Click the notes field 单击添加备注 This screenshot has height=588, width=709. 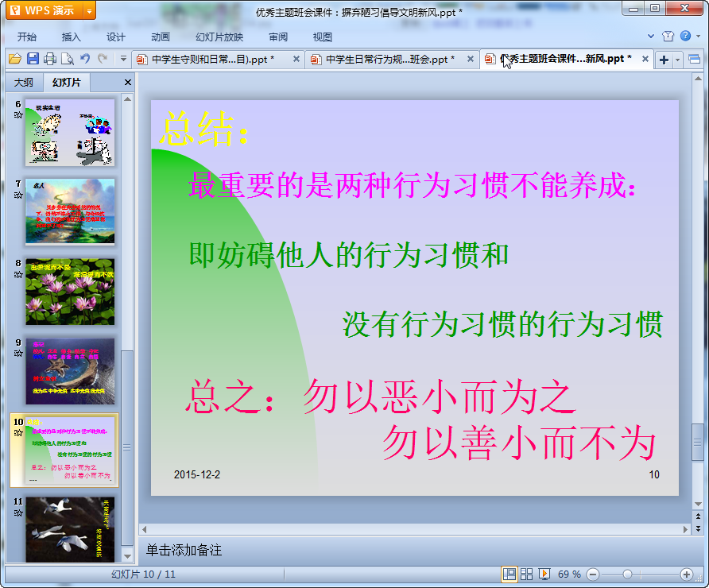coord(184,550)
